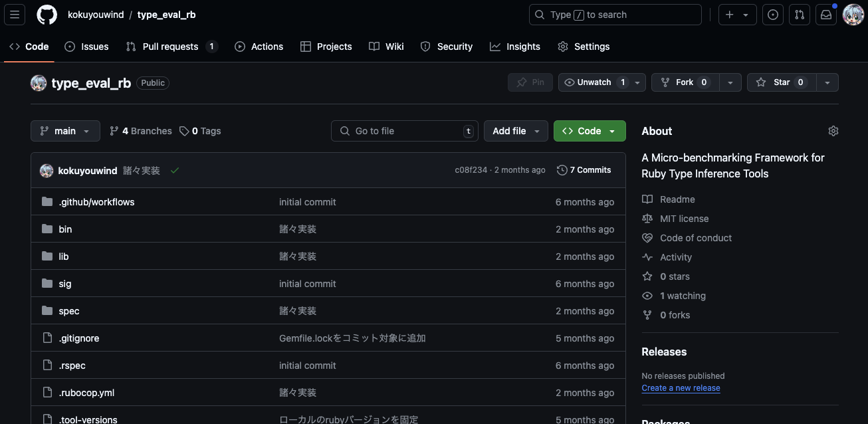The image size is (868, 424).
Task: Open the spec folder
Action: 69,311
